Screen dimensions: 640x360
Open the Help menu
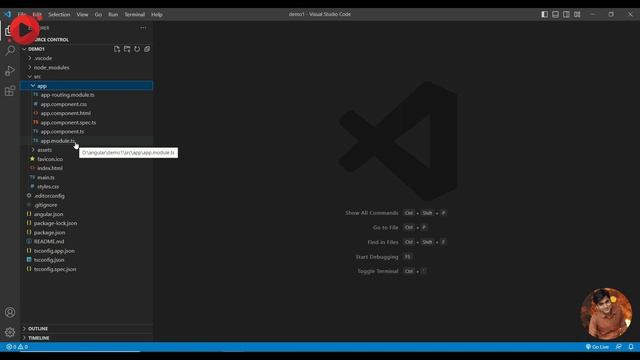(x=157, y=14)
